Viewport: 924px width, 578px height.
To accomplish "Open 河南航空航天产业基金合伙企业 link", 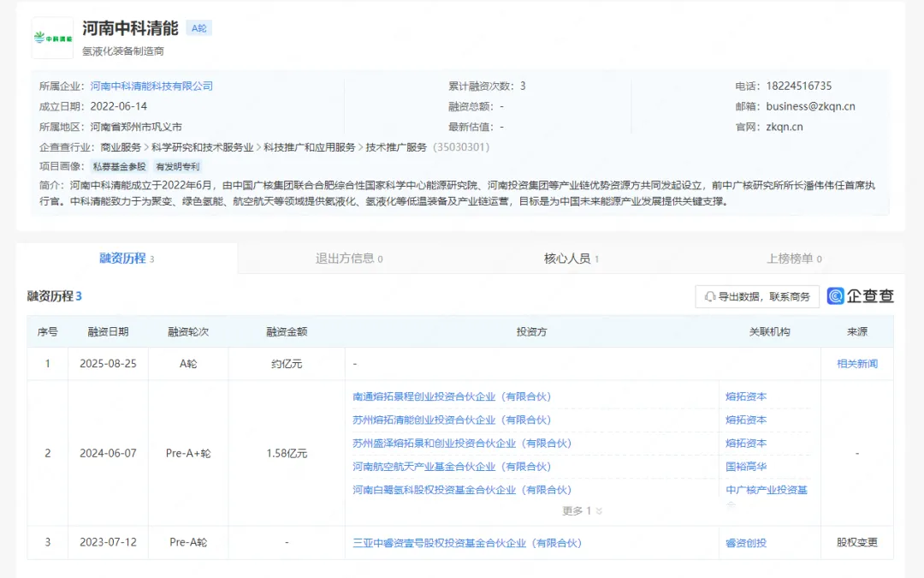I will click(x=452, y=467).
